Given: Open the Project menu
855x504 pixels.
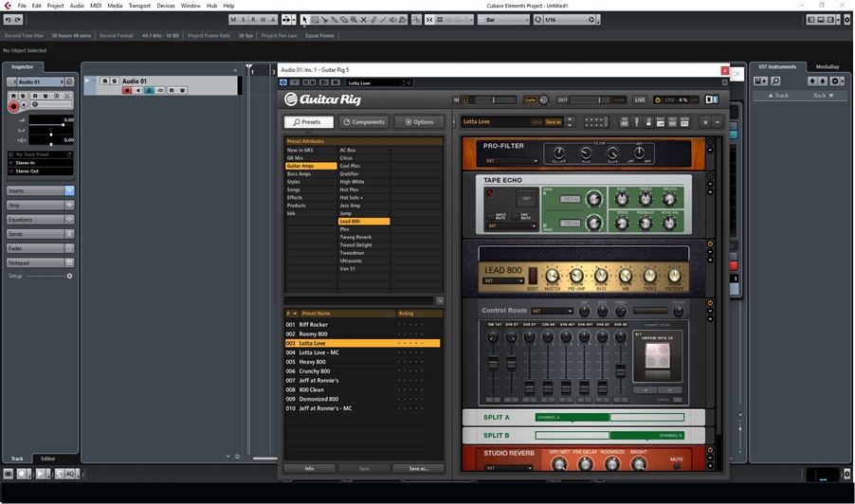Looking at the screenshot, I should 55,6.
